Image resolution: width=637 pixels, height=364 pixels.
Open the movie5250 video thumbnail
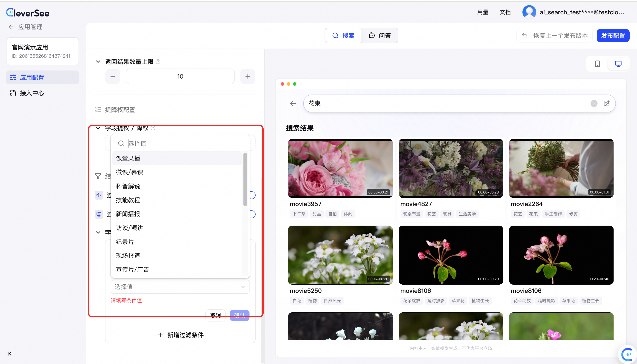coord(340,255)
